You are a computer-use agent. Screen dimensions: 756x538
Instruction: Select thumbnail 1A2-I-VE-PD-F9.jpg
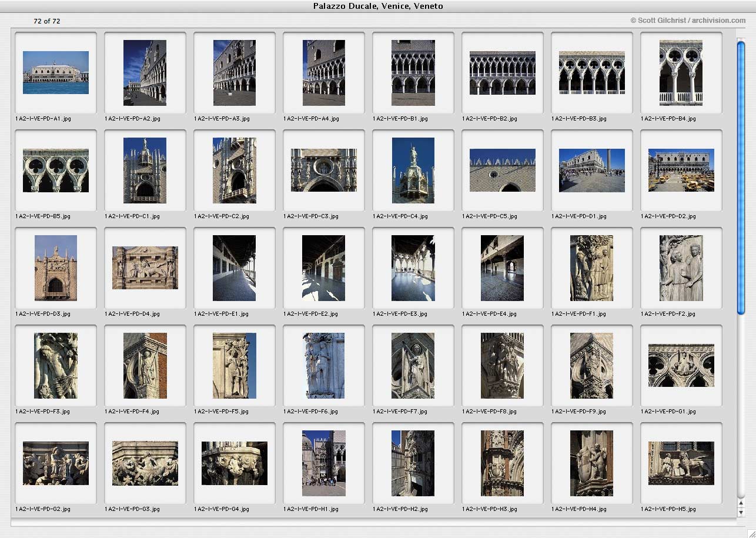592,366
